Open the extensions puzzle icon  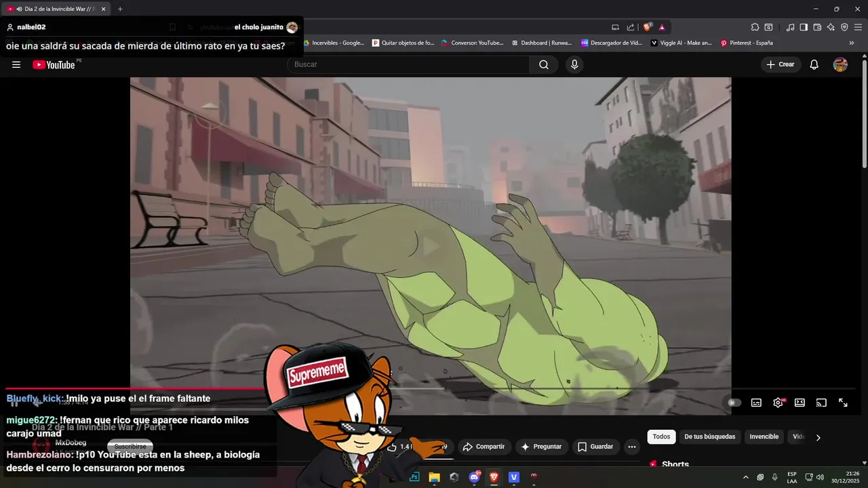tap(755, 27)
